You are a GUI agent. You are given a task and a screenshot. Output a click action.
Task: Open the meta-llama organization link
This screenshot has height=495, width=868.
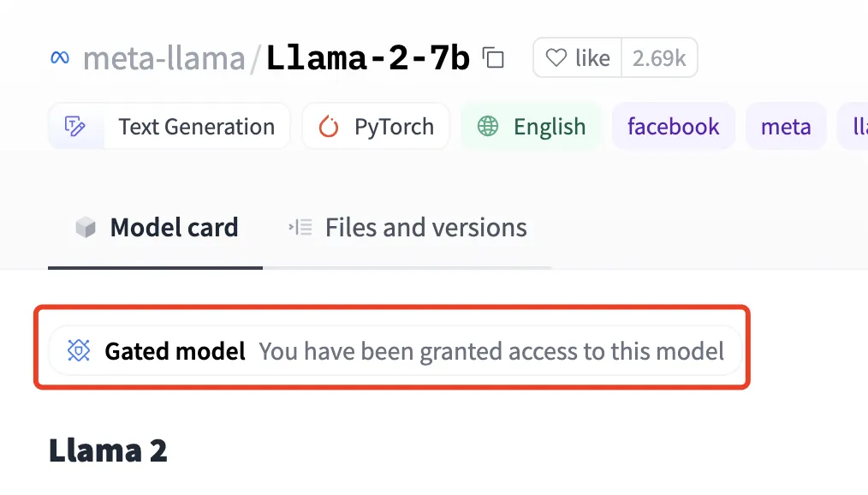[163, 58]
